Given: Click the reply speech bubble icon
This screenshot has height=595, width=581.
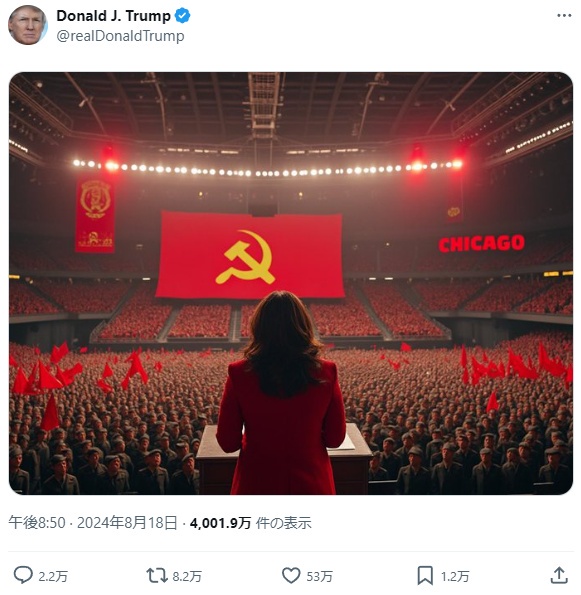Looking at the screenshot, I should pyautogui.click(x=23, y=576).
